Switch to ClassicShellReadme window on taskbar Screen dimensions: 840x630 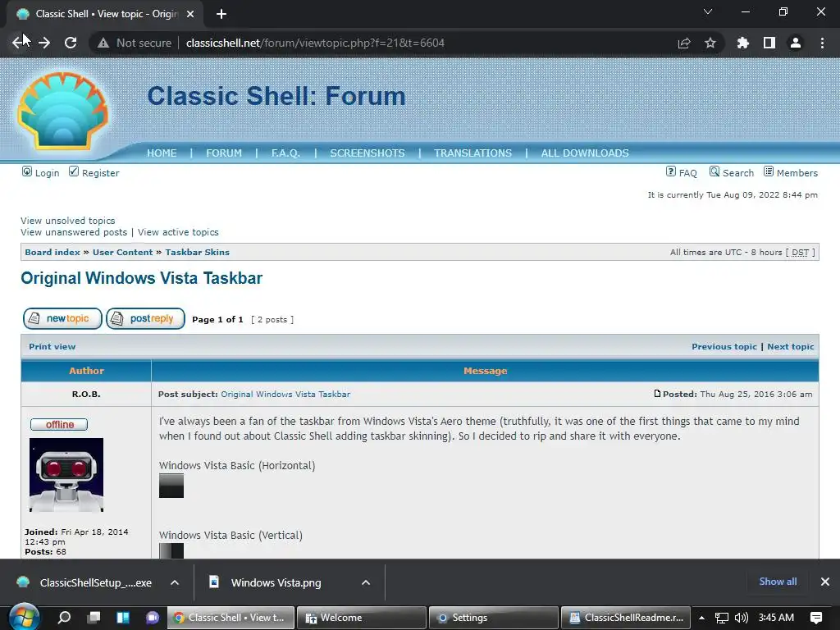click(x=626, y=618)
